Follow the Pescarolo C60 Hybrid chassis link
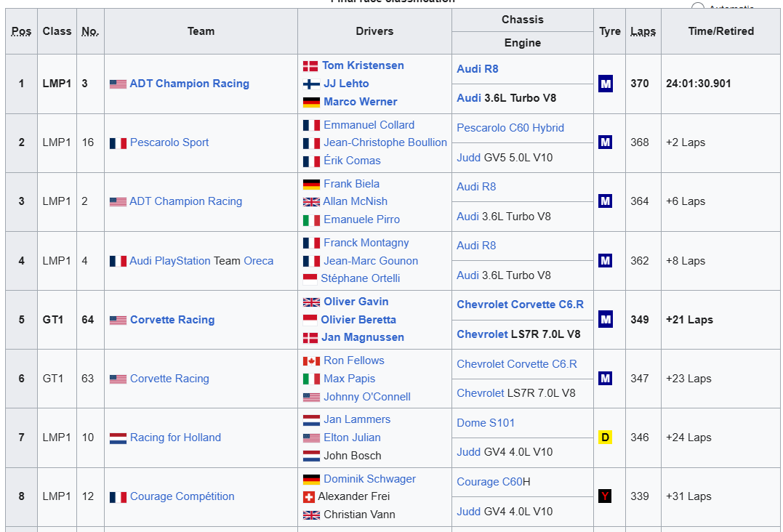The width and height of the screenshot is (783, 532). (510, 128)
